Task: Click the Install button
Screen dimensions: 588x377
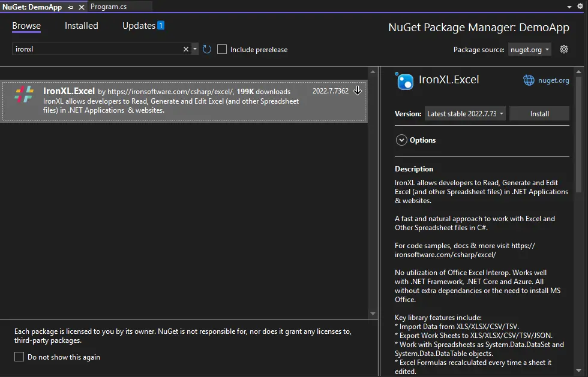Action: [539, 114]
